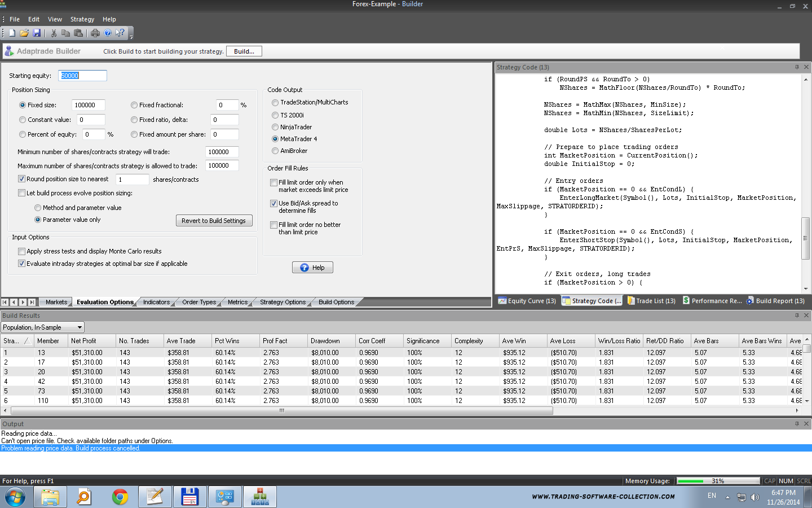The image size is (812, 508).
Task: Click the Build Results horizontal scrollbar
Action: 282,411
